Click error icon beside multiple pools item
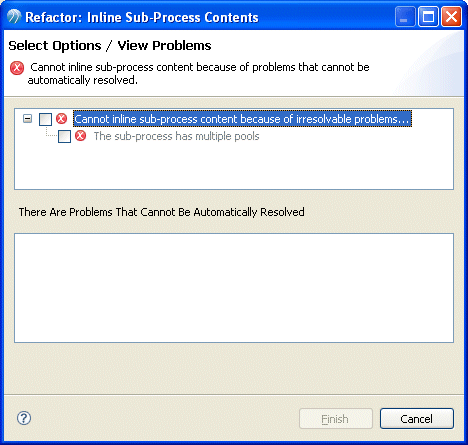Image resolution: width=468 pixels, height=445 pixels. [80, 136]
